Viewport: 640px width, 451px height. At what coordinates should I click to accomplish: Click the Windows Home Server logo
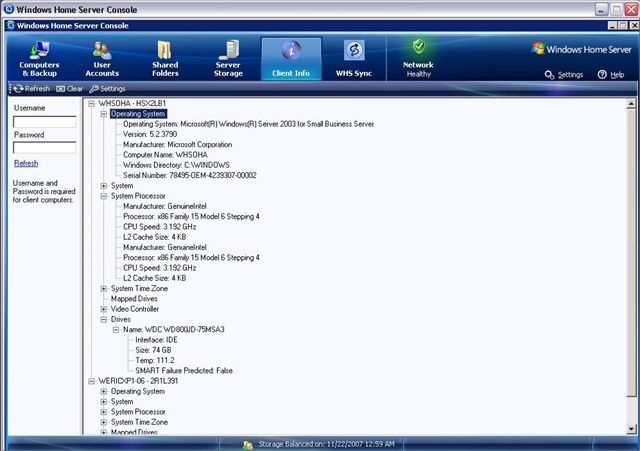click(581, 49)
